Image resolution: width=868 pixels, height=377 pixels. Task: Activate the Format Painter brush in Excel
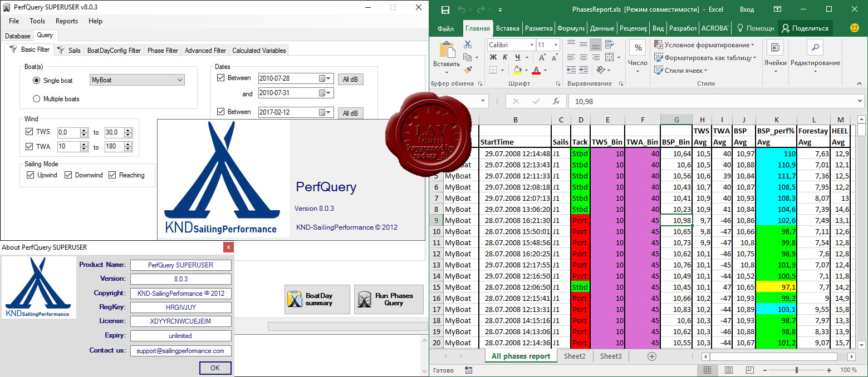(468, 70)
